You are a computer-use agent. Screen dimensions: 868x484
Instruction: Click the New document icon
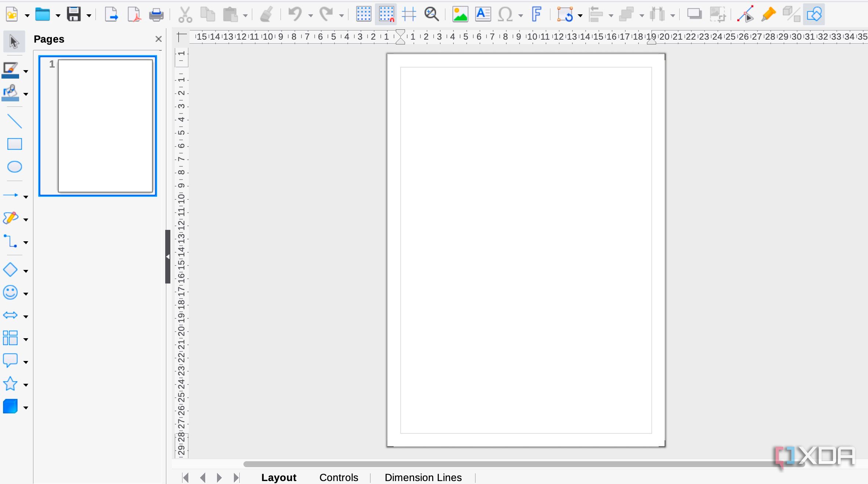coord(12,14)
